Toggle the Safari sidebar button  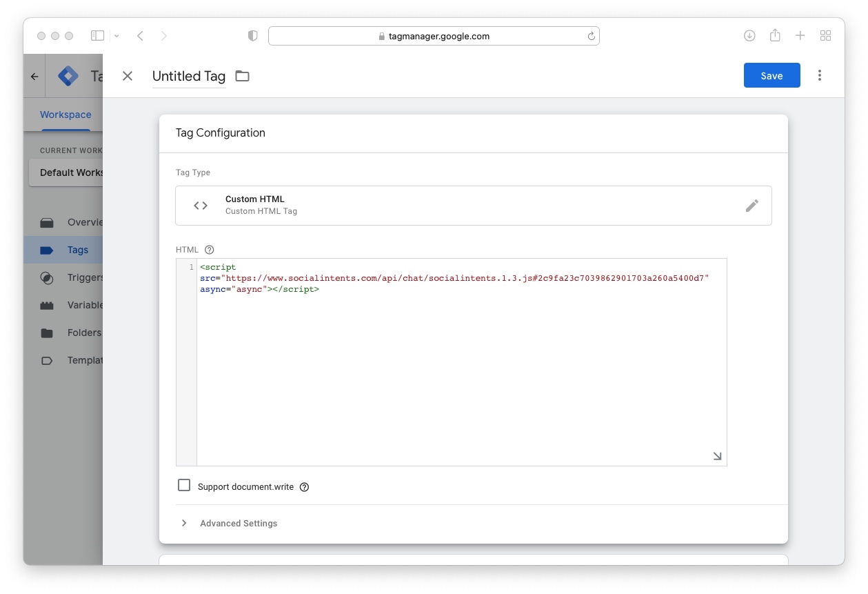(98, 35)
